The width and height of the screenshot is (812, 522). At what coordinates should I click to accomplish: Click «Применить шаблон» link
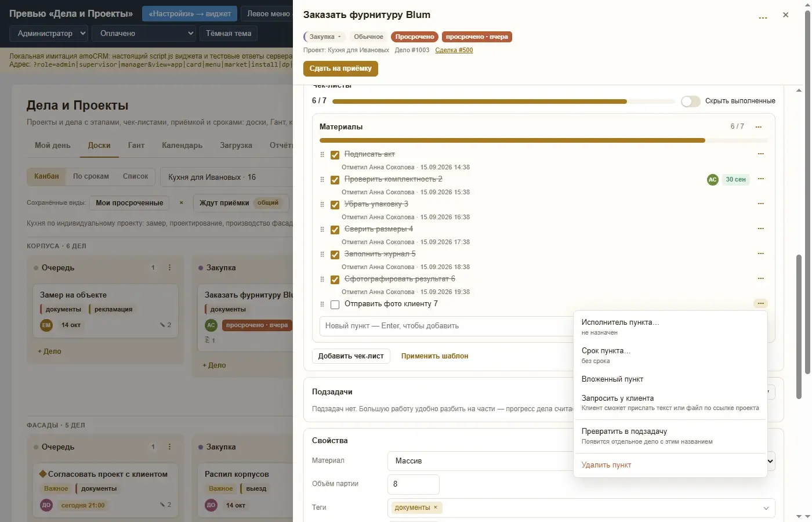[434, 356]
